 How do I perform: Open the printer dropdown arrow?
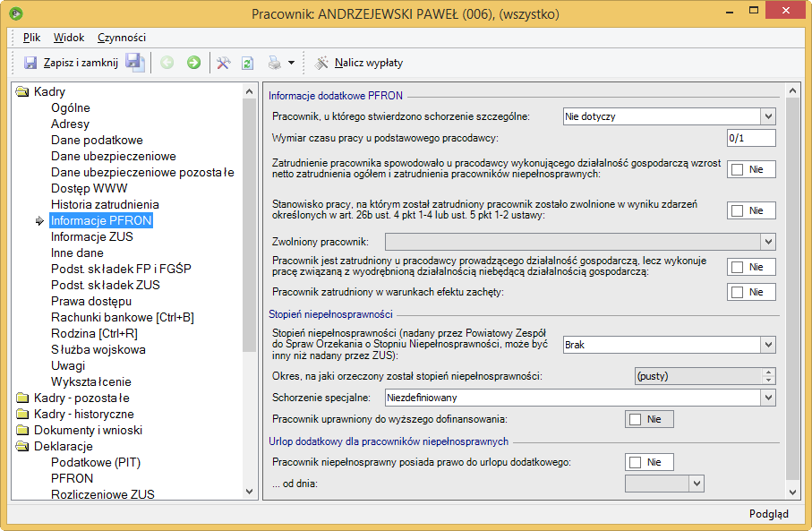pyautogui.click(x=291, y=63)
